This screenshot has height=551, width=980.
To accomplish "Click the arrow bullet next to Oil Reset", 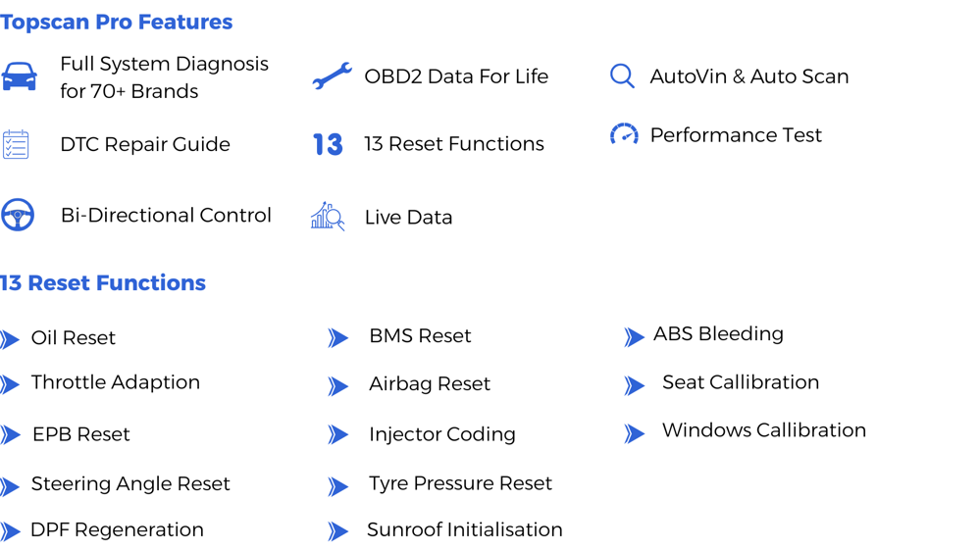I will click(x=10, y=339).
